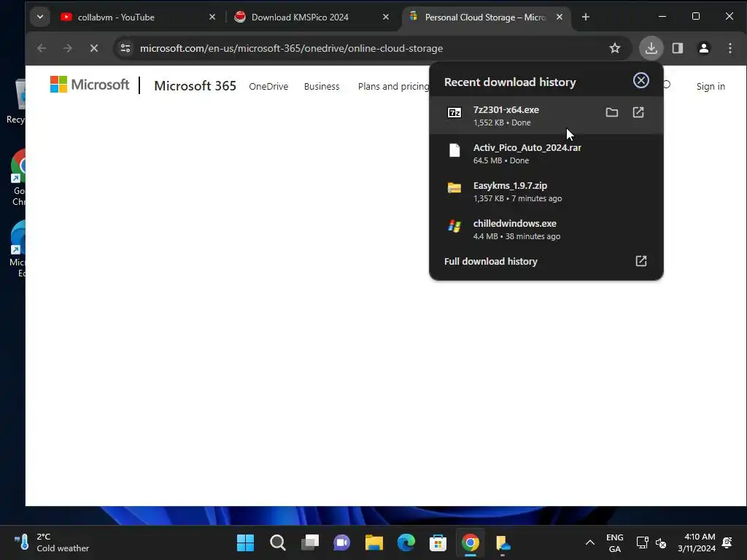This screenshot has width=747, height=560.
Task: Launch Microsoft Edge from the taskbar
Action: click(406, 542)
